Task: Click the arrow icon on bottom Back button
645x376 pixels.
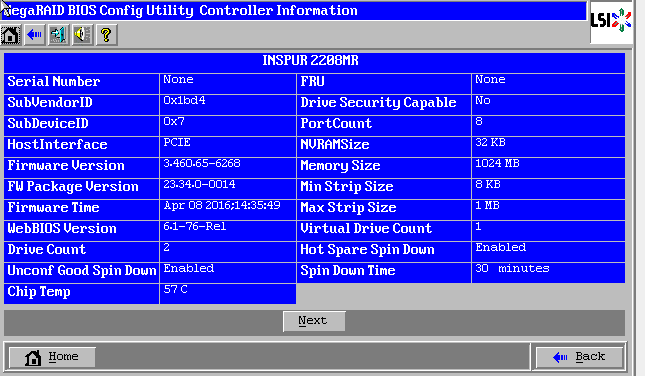Action: click(560, 357)
